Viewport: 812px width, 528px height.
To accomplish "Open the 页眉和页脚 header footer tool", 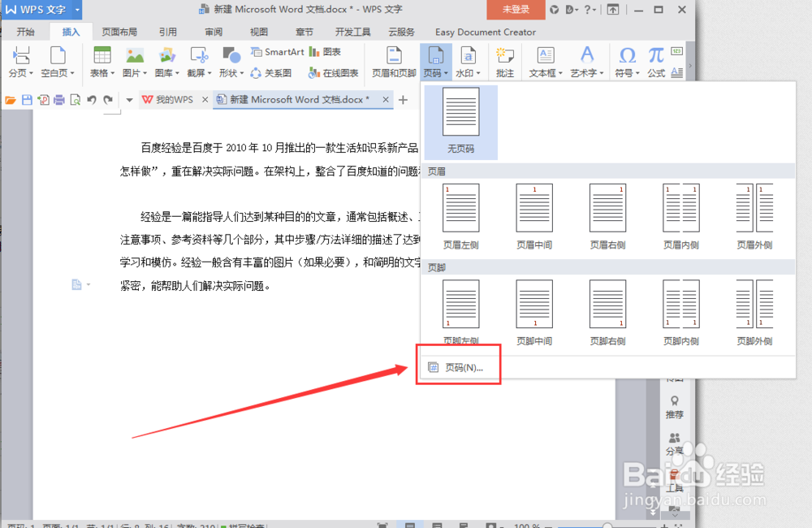I will click(393, 62).
